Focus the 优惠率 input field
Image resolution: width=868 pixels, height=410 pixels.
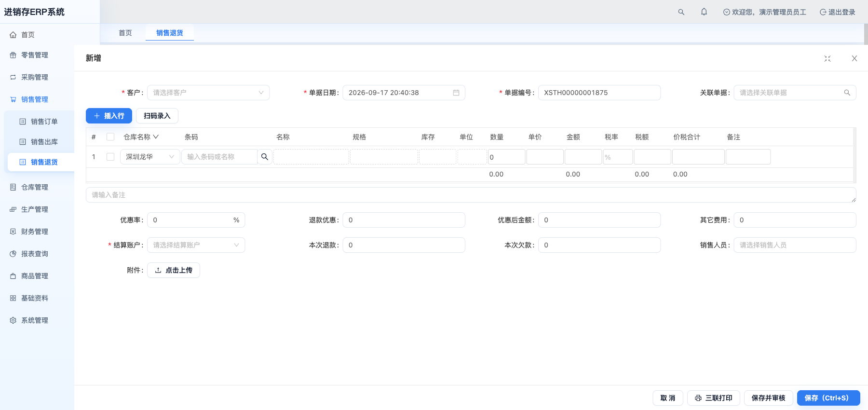(x=196, y=220)
